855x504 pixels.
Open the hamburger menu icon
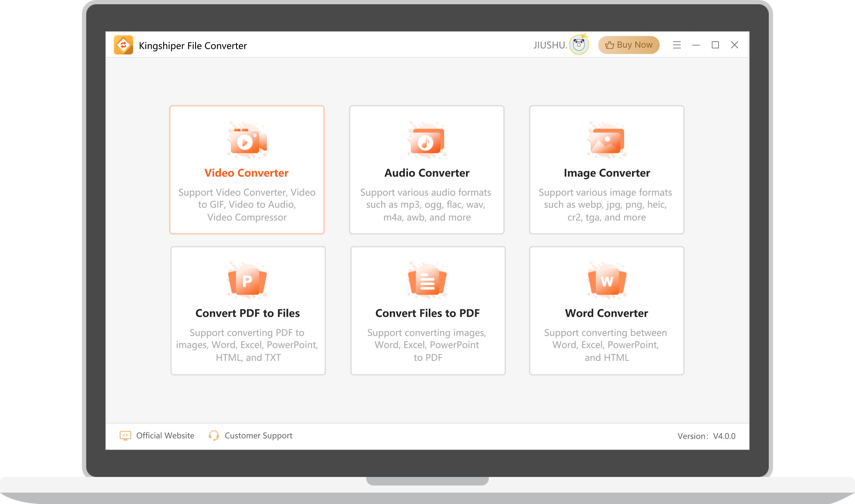[x=677, y=45]
